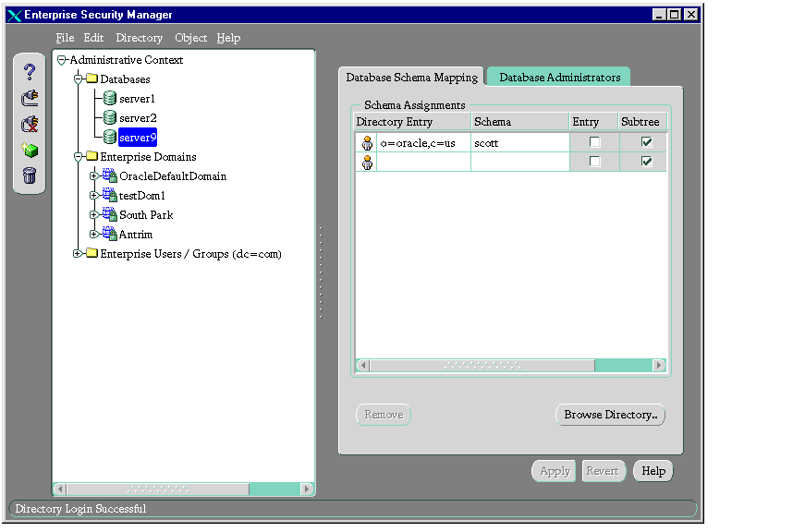Click the disconnect plug icon with red X
Screen dimensions: 793x532
pos(30,124)
